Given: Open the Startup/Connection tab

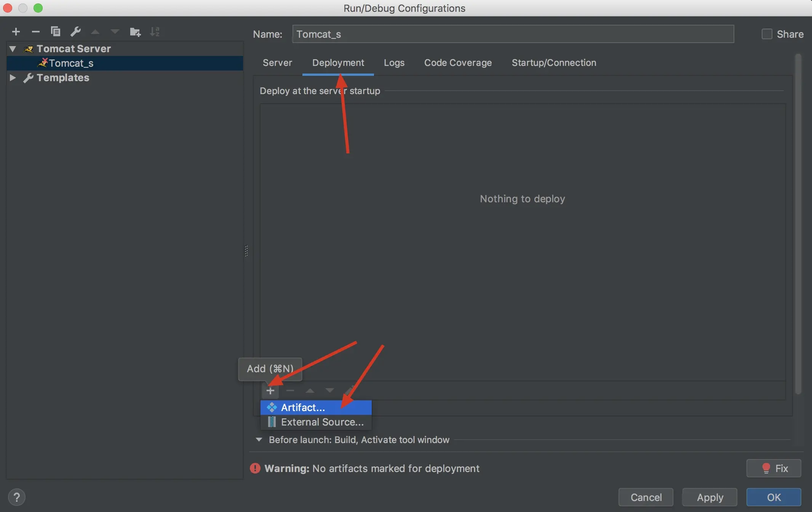Looking at the screenshot, I should [x=554, y=63].
